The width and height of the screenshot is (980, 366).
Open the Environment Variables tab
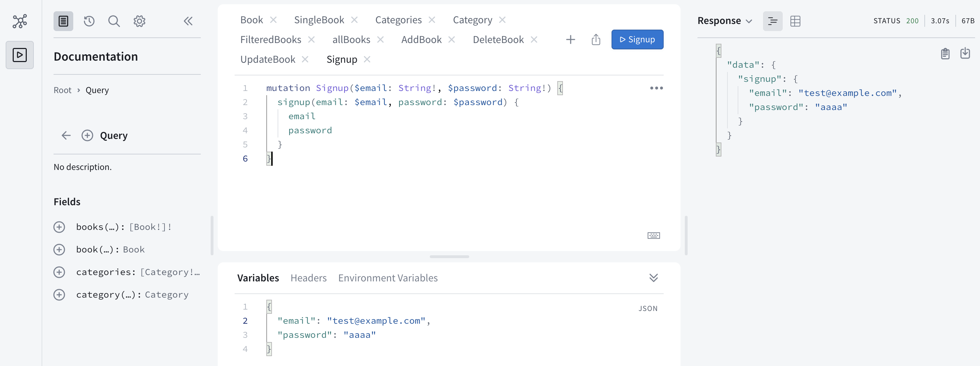[x=387, y=278]
